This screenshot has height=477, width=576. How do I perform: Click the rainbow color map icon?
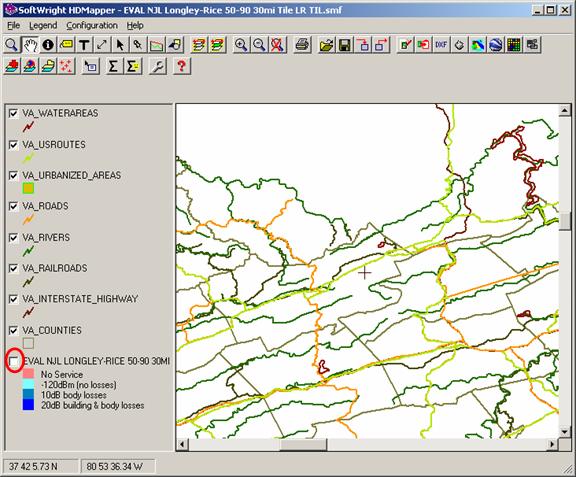click(477, 45)
